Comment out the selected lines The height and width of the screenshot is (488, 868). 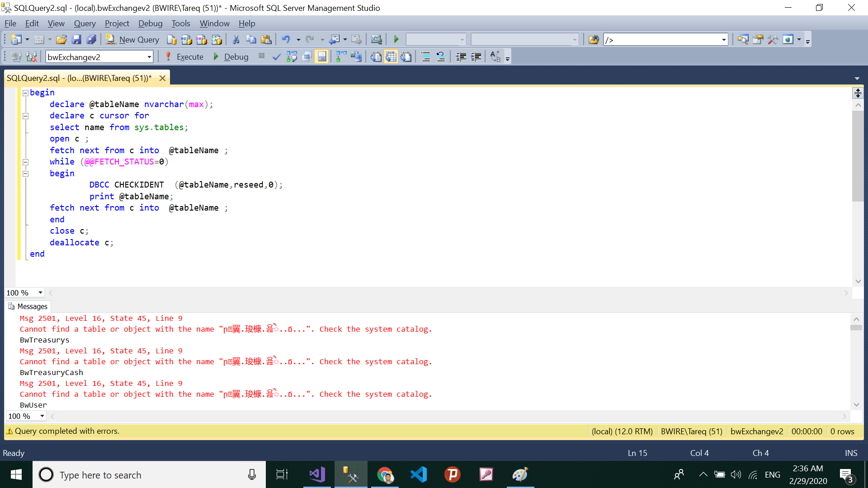click(x=425, y=56)
